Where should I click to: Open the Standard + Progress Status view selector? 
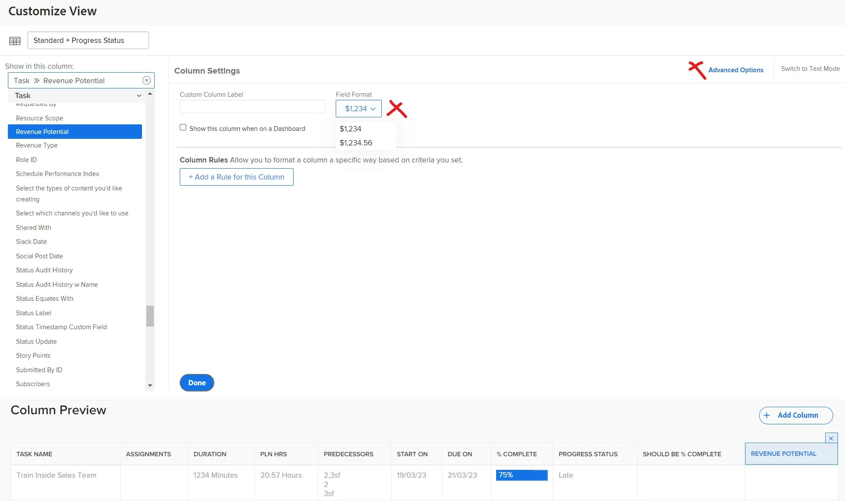tap(88, 40)
